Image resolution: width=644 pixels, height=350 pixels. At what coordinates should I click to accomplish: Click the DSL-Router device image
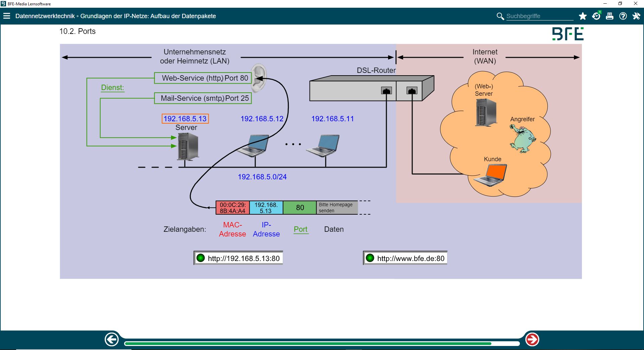[371, 88]
